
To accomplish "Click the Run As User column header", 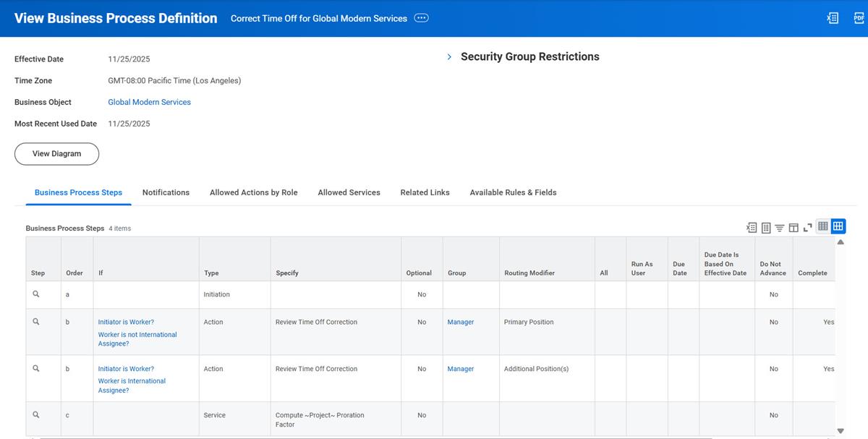I will [647, 259].
